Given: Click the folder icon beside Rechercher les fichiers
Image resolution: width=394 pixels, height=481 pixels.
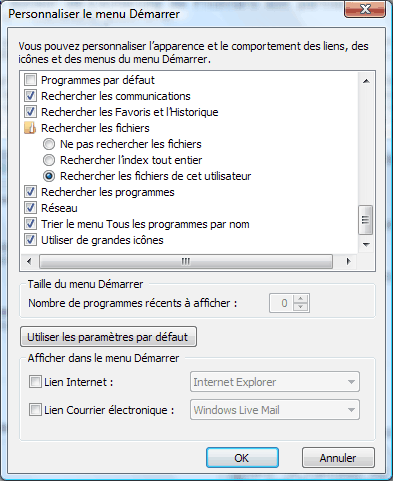Looking at the screenshot, I should click(30, 128).
